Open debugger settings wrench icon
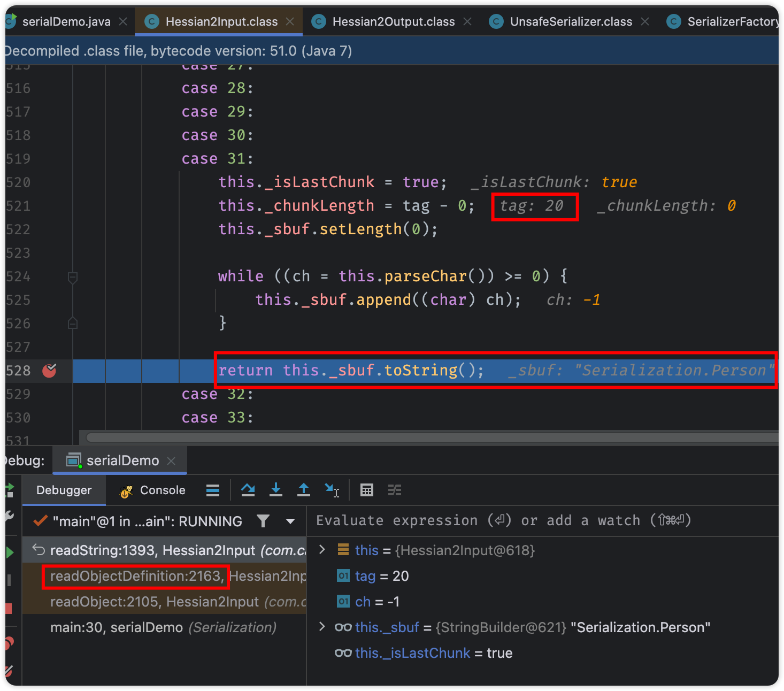 pos(9,516)
